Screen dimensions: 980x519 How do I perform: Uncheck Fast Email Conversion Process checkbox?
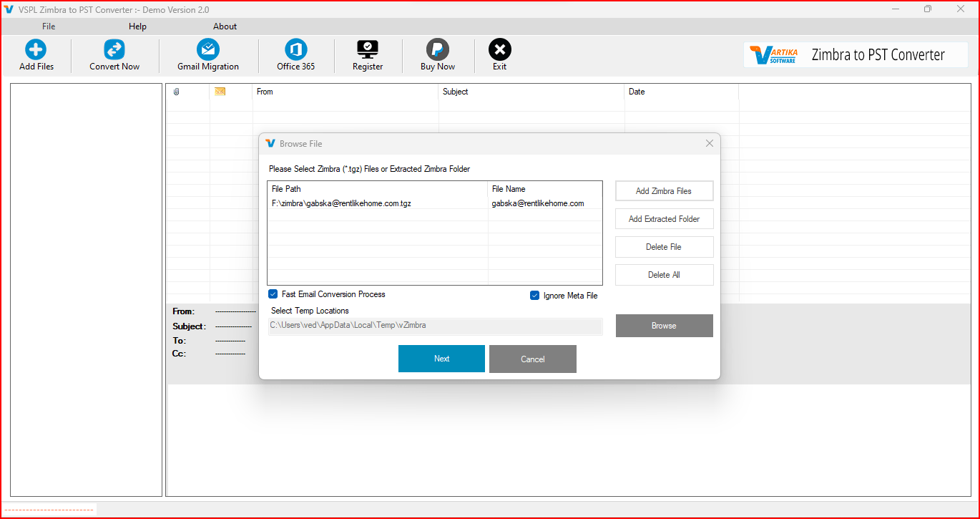[x=273, y=294]
